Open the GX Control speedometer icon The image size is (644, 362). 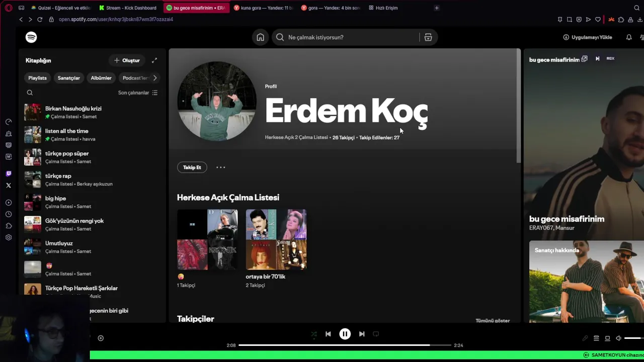(9, 122)
